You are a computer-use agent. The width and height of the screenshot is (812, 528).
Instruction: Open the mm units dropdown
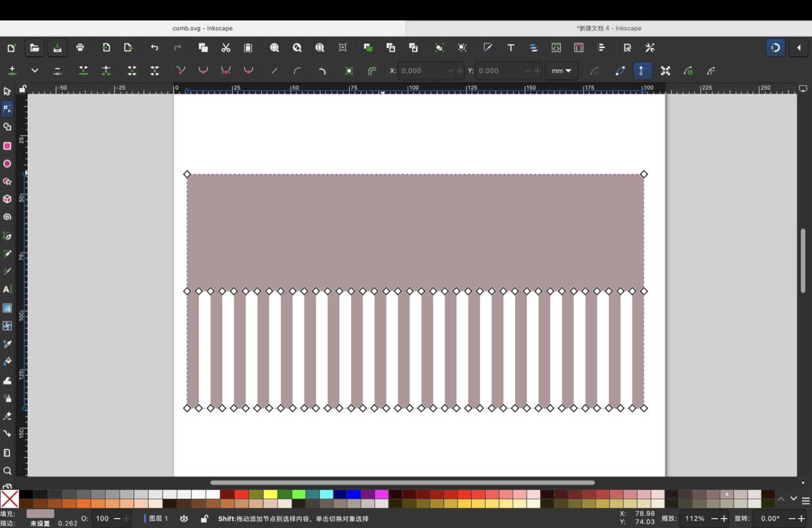(561, 70)
